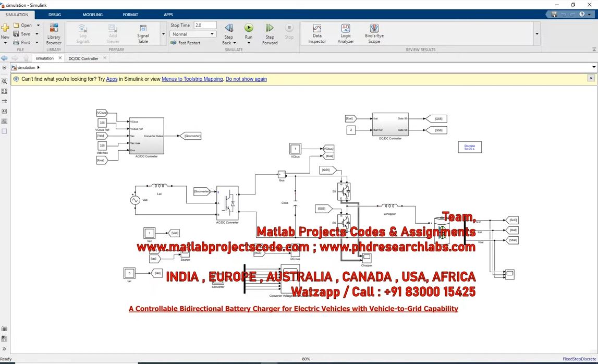Open the Bird's-Eye Scope
This screenshot has height=364, width=598.
coord(374,33)
